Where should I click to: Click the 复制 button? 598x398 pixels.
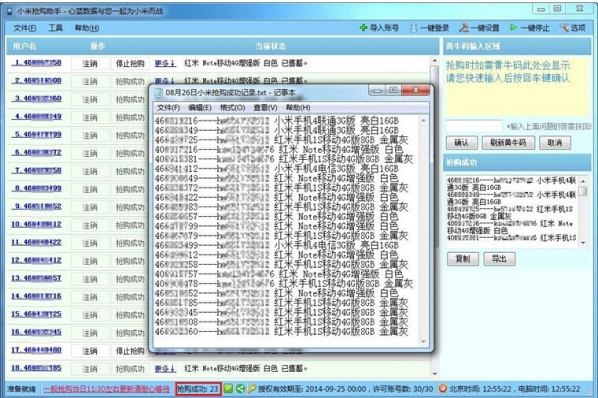(x=463, y=259)
